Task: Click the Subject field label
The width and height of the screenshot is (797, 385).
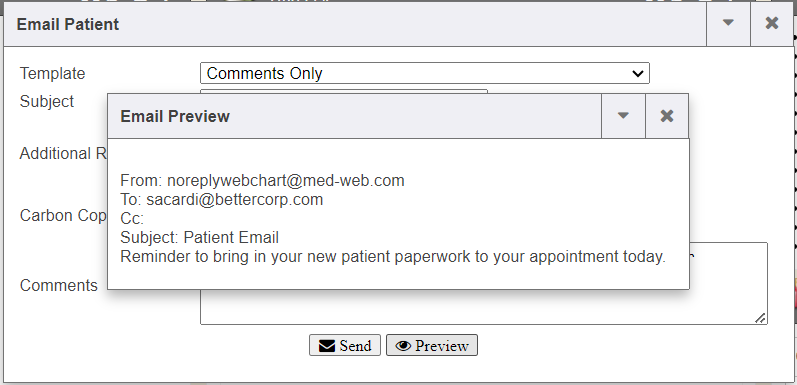Action: (47, 101)
